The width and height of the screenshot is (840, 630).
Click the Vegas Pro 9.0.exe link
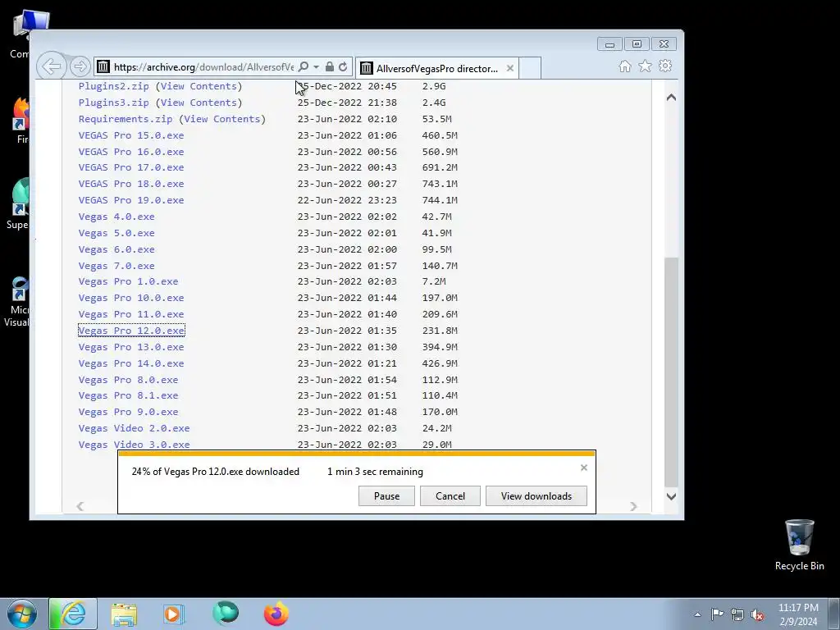[x=128, y=413]
